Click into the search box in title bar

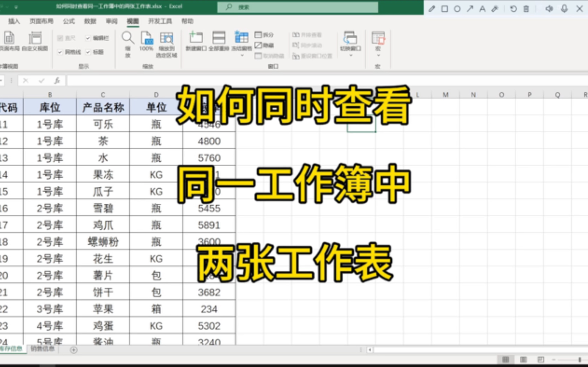297,7
